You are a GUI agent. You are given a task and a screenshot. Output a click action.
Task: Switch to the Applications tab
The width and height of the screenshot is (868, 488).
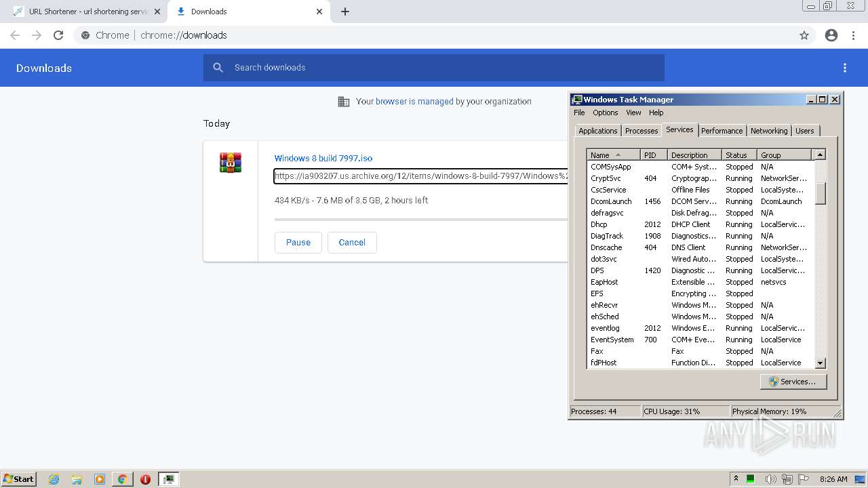597,131
